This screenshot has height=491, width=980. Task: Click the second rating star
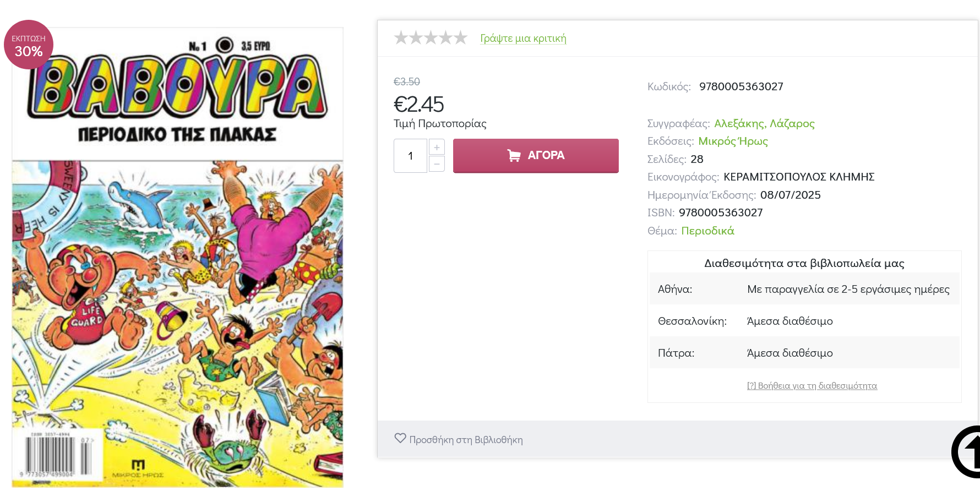point(416,38)
